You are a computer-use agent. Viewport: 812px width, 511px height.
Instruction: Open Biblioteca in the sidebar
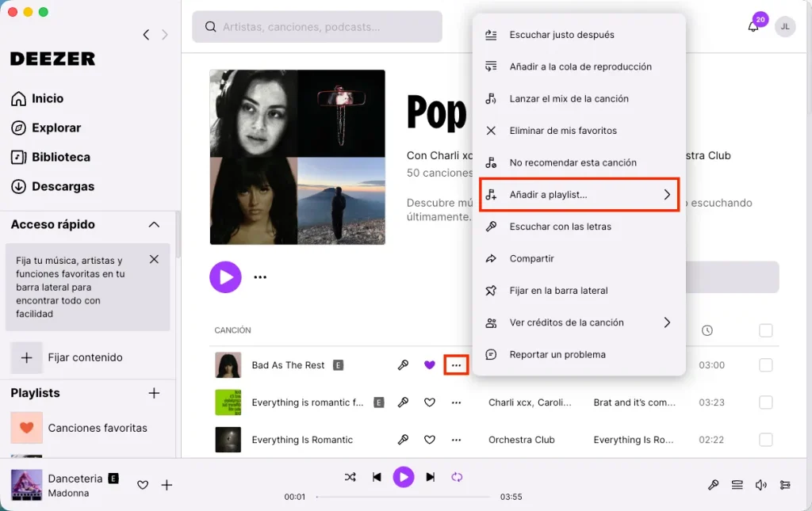coord(50,157)
